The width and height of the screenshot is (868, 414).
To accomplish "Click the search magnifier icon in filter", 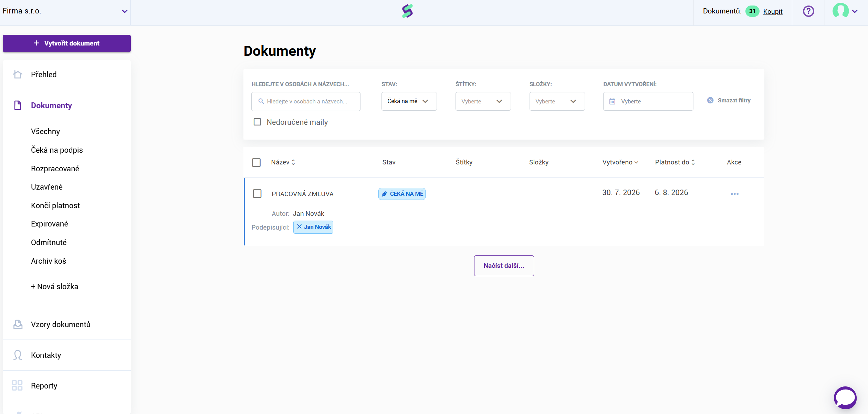I will tap(261, 101).
